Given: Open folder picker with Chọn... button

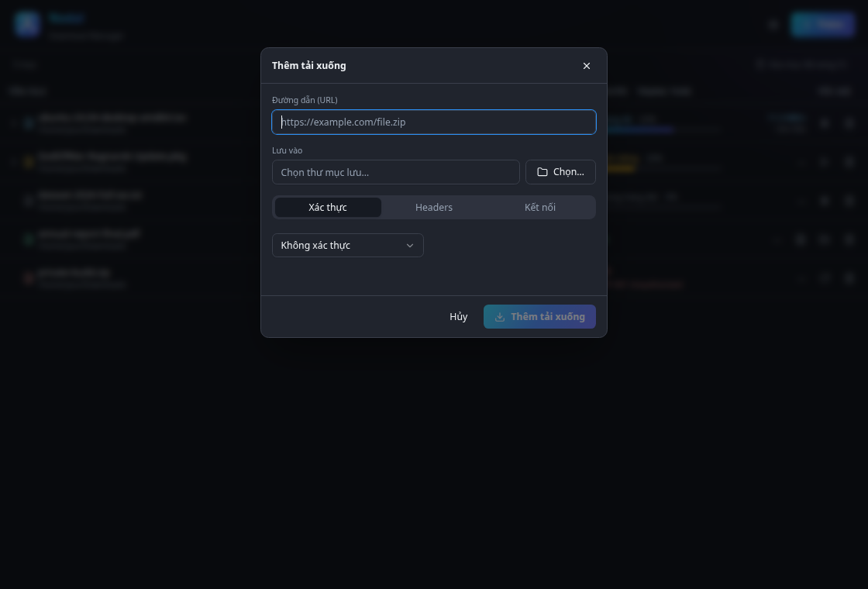Looking at the screenshot, I should pos(560,172).
